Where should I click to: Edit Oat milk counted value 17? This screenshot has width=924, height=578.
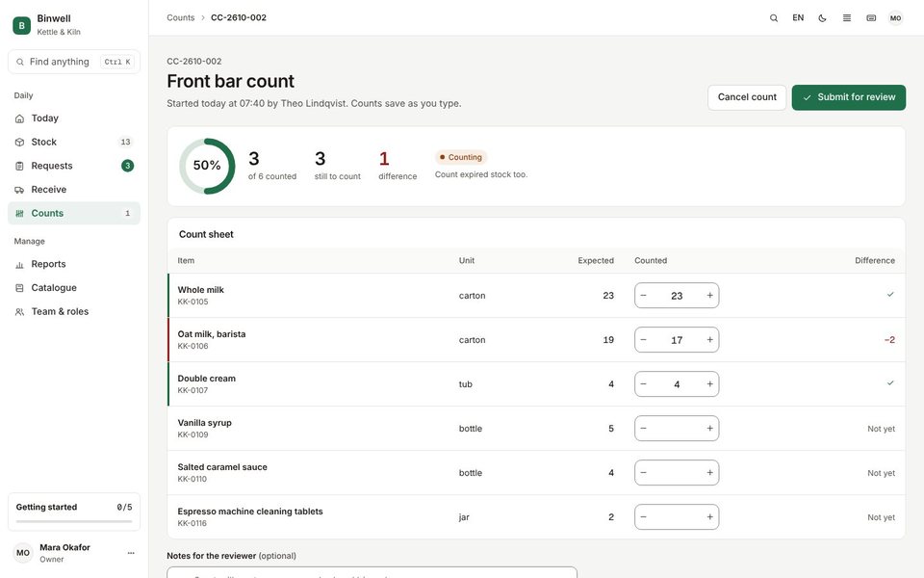coord(677,340)
